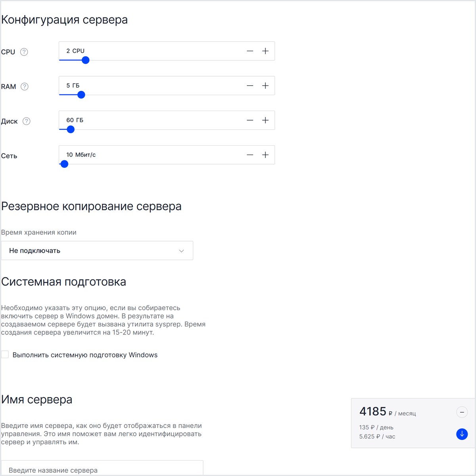The width and height of the screenshot is (476, 476).
Task: Click the blue down-arrow price button
Action: [x=462, y=434]
